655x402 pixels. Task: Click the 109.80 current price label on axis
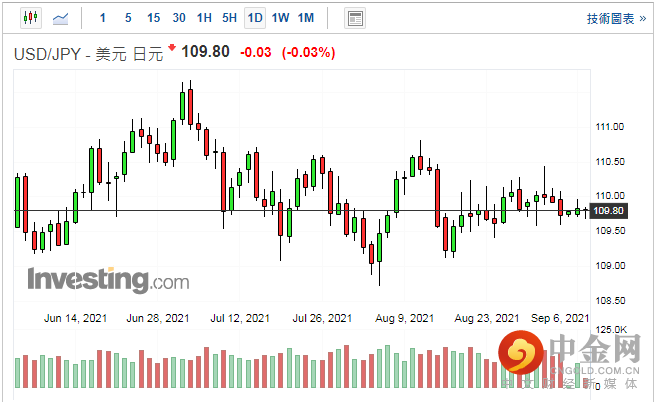608,211
